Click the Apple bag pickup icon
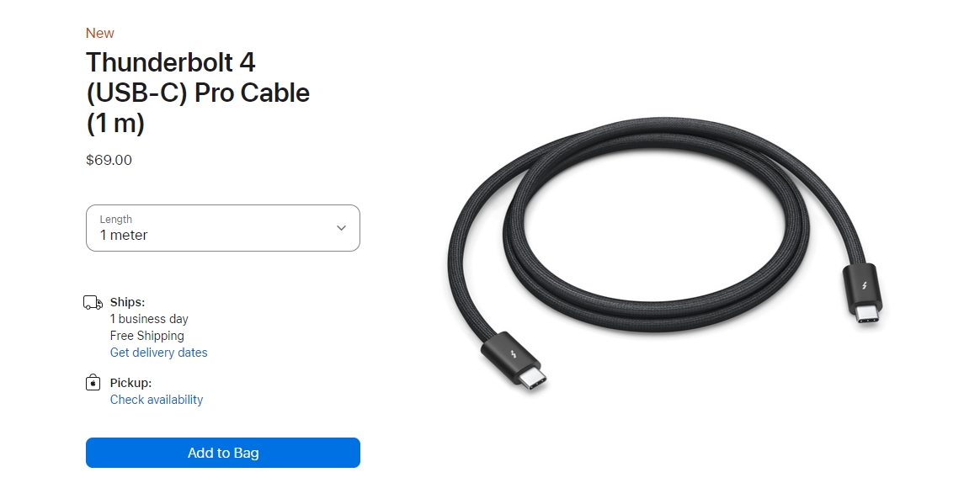This screenshot has height=483, width=980. pyautogui.click(x=93, y=382)
